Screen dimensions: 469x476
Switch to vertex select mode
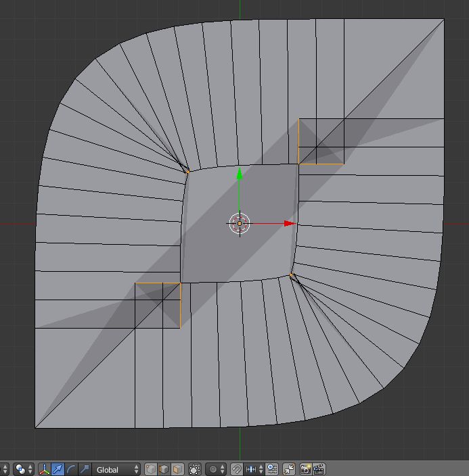tap(151, 469)
